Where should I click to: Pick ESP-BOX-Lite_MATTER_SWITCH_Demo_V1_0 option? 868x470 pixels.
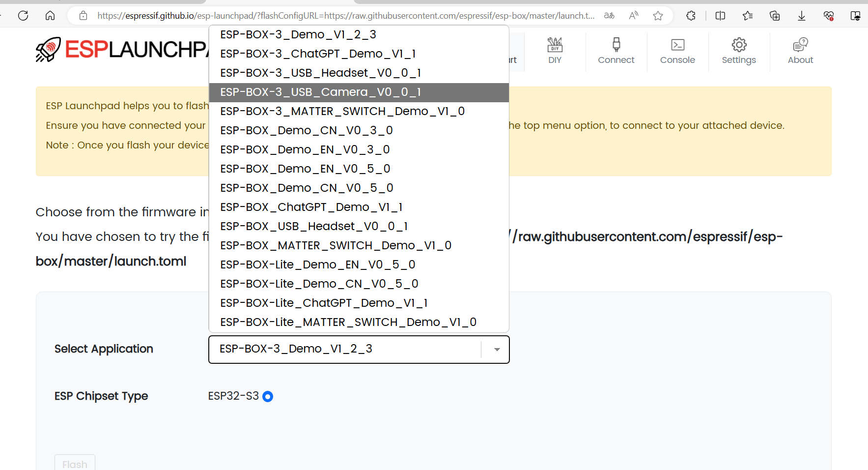[x=359, y=322]
